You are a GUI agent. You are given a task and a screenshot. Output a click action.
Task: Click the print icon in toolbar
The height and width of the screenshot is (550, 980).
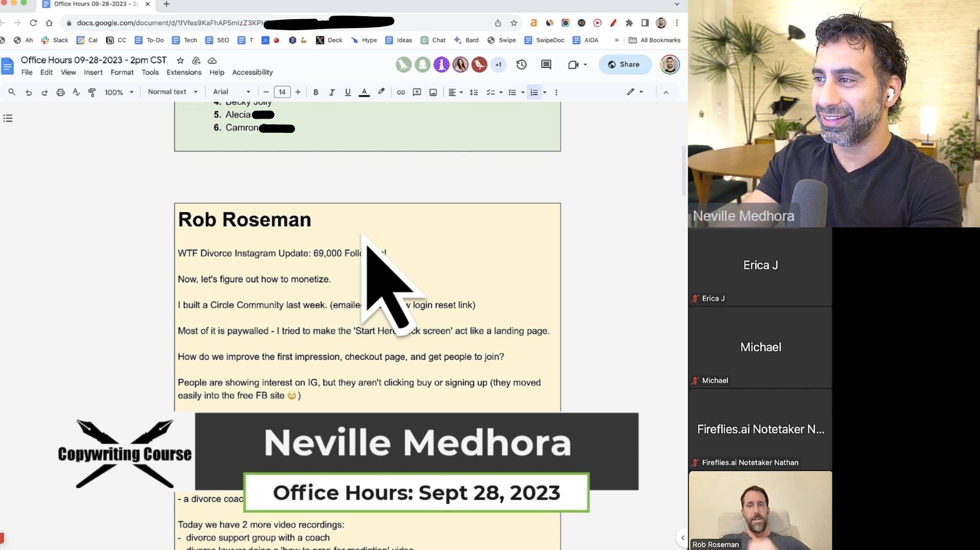tap(60, 92)
